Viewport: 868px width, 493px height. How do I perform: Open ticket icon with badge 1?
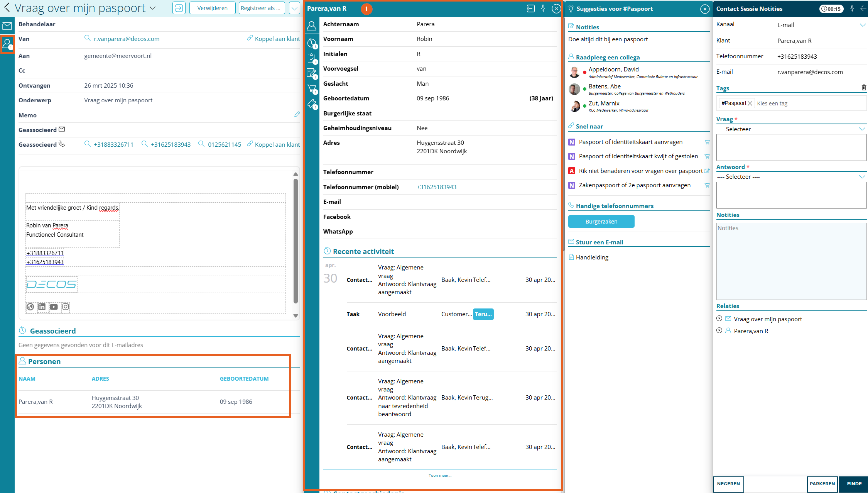[312, 104]
